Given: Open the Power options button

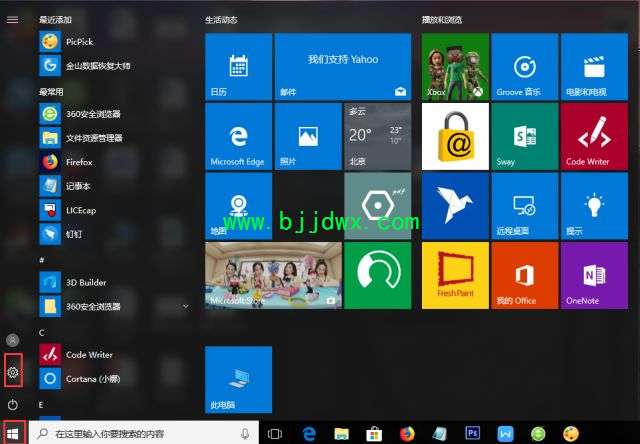Looking at the screenshot, I should 13,405.
